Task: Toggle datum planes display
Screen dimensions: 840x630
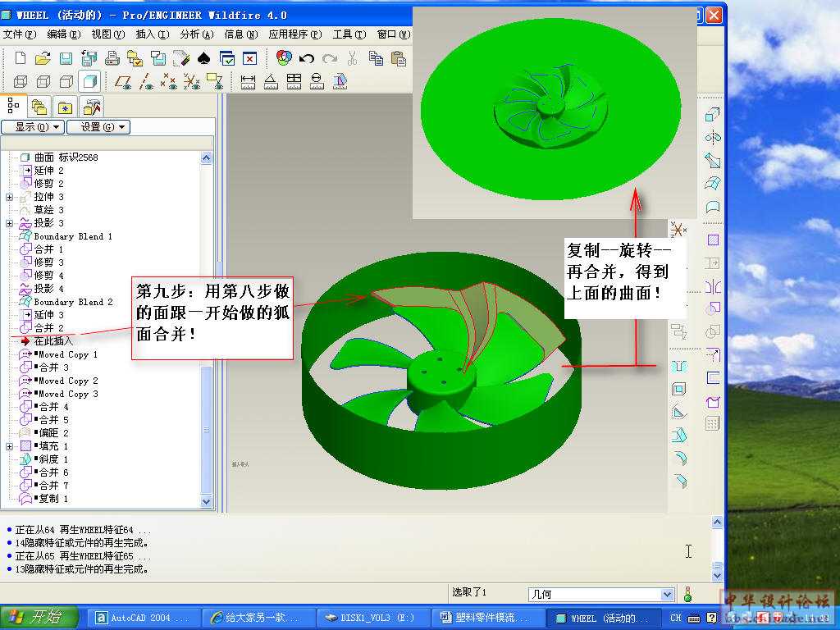Action: click(x=123, y=81)
